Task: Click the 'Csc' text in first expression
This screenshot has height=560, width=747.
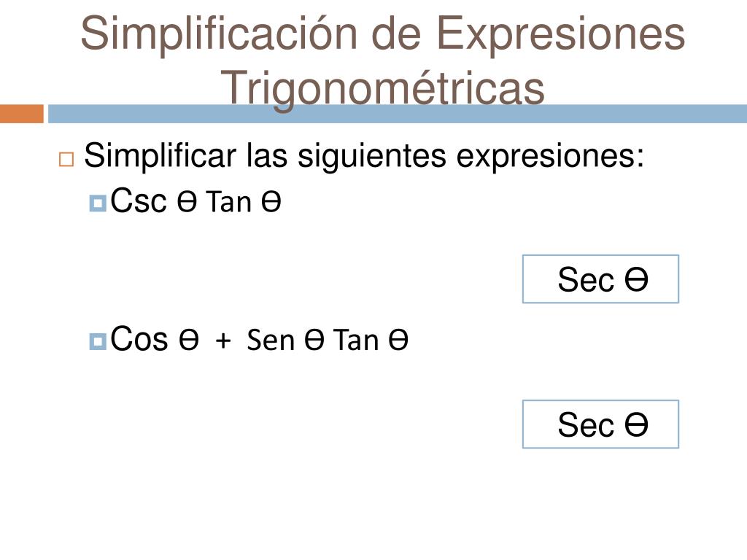Action: coord(139,201)
